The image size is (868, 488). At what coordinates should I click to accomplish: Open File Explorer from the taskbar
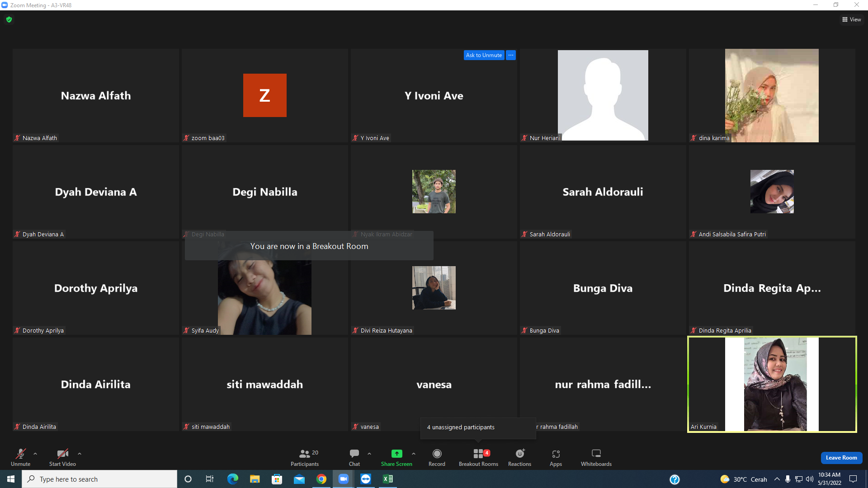255,479
